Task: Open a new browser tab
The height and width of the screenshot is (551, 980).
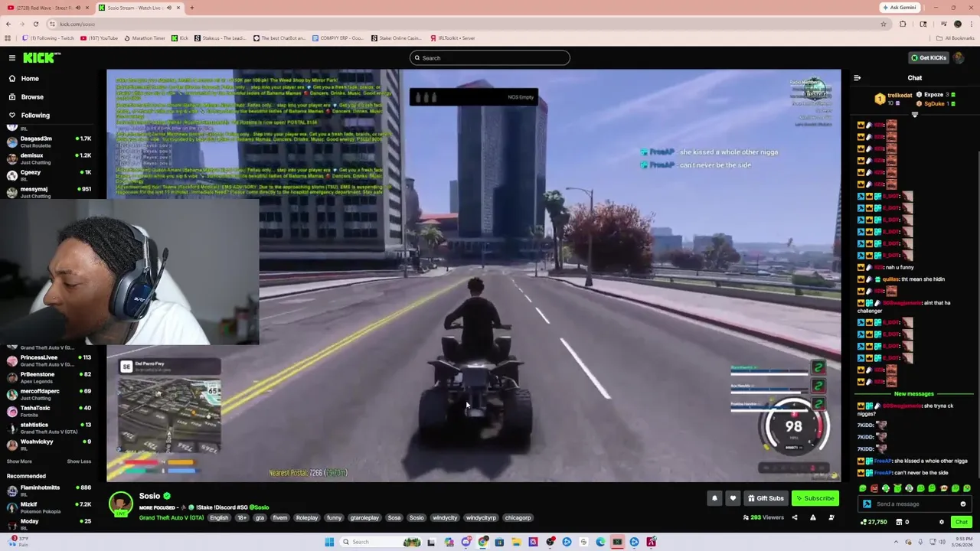Action: click(191, 8)
